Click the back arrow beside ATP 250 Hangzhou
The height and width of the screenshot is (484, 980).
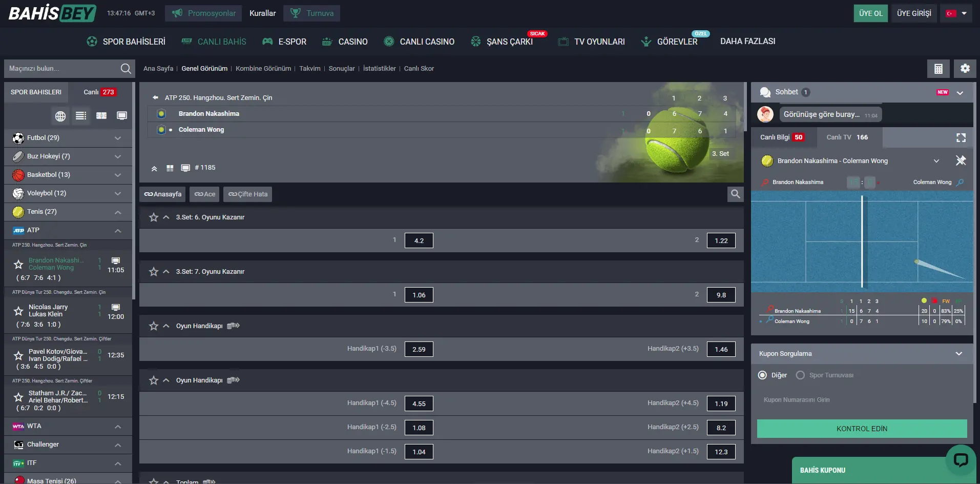pos(155,97)
